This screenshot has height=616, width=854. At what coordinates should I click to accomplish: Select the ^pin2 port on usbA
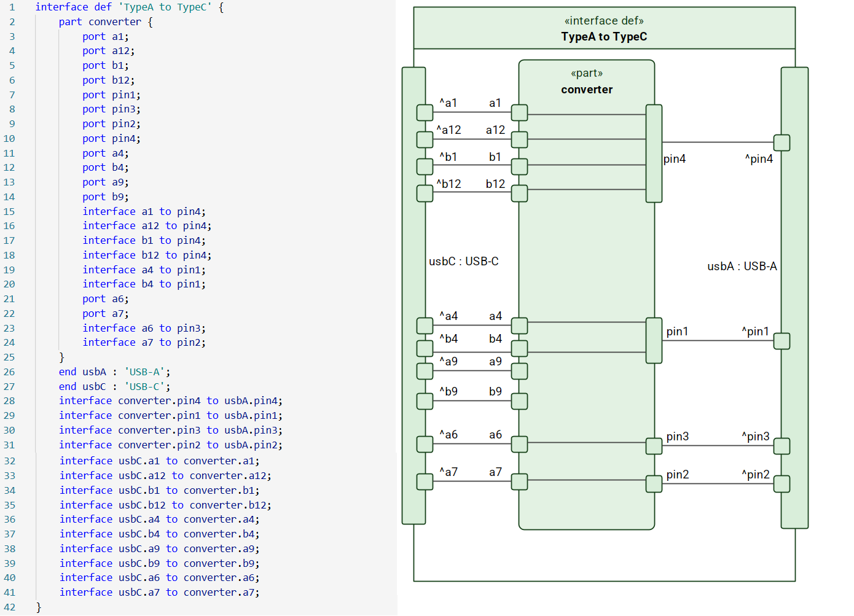tap(782, 484)
